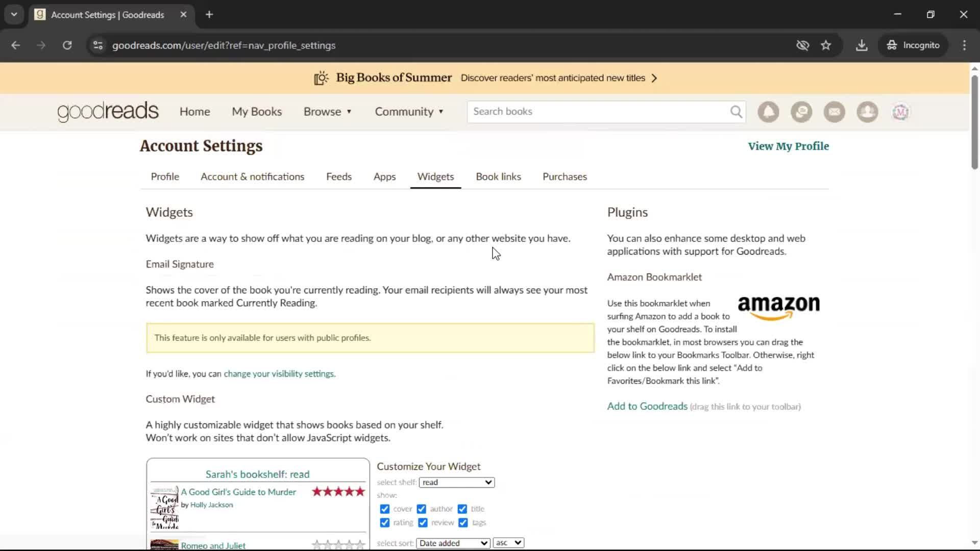Uncheck the title checkbox

(462, 509)
